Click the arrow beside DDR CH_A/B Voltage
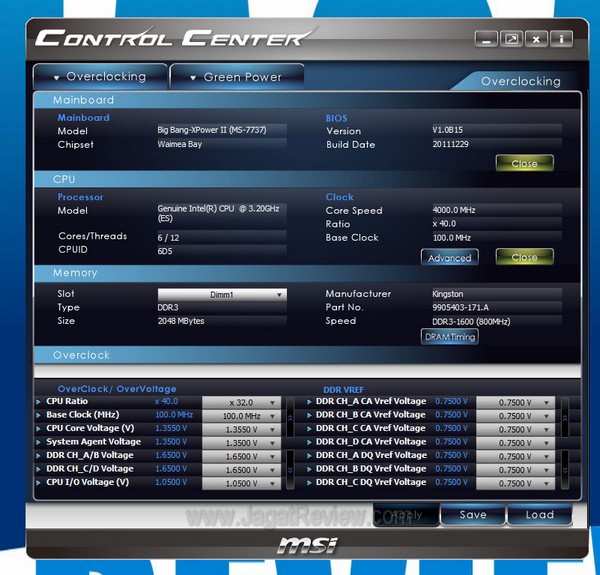Viewport: 600px width, 575px height. [38, 456]
